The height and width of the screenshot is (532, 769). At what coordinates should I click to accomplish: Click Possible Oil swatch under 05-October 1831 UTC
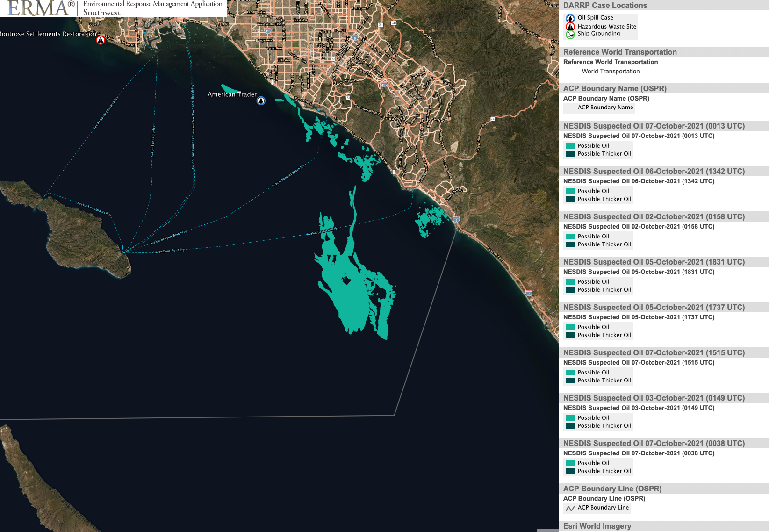click(570, 282)
